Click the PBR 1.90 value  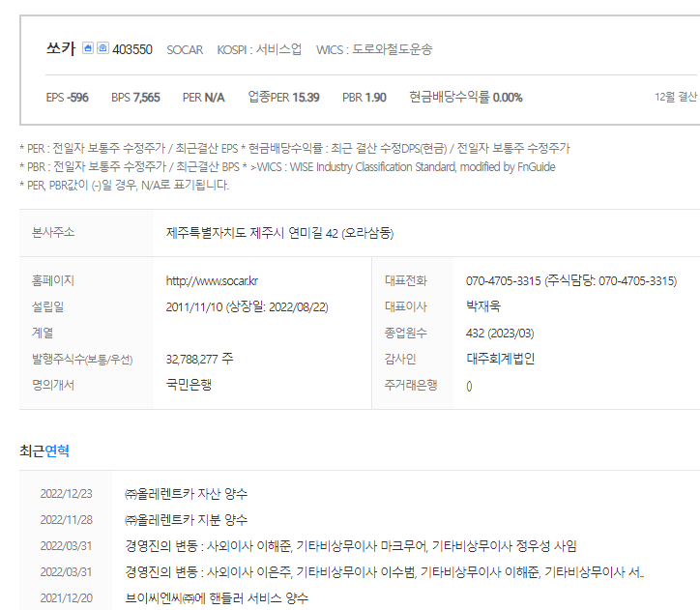[x=365, y=98]
